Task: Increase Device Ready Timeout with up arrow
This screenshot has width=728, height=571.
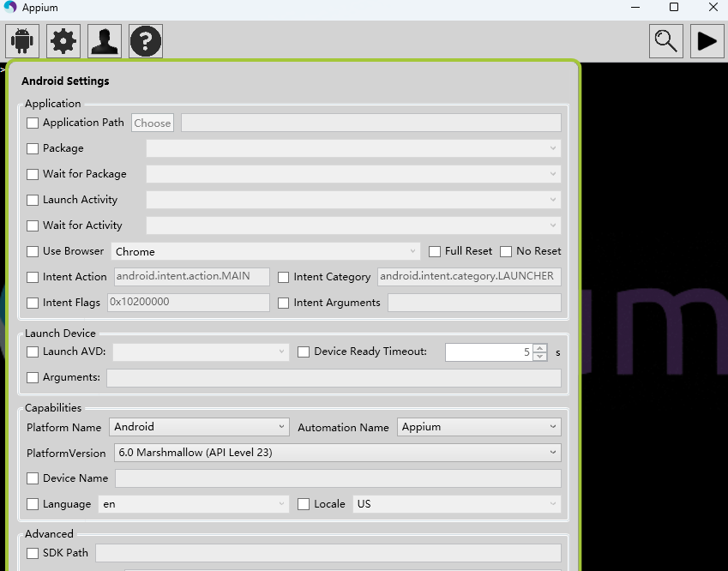Action: click(x=539, y=347)
